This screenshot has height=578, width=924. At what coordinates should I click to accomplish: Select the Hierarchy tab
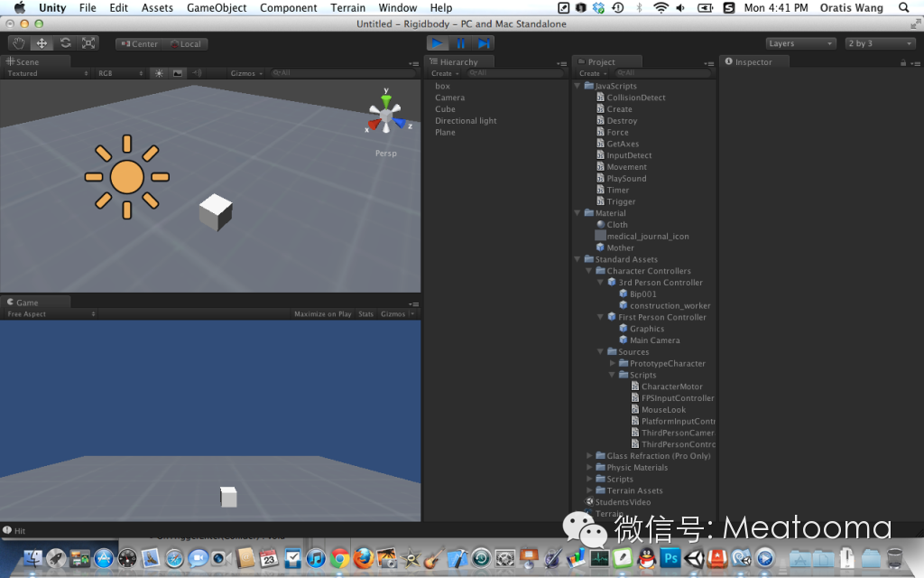click(459, 61)
